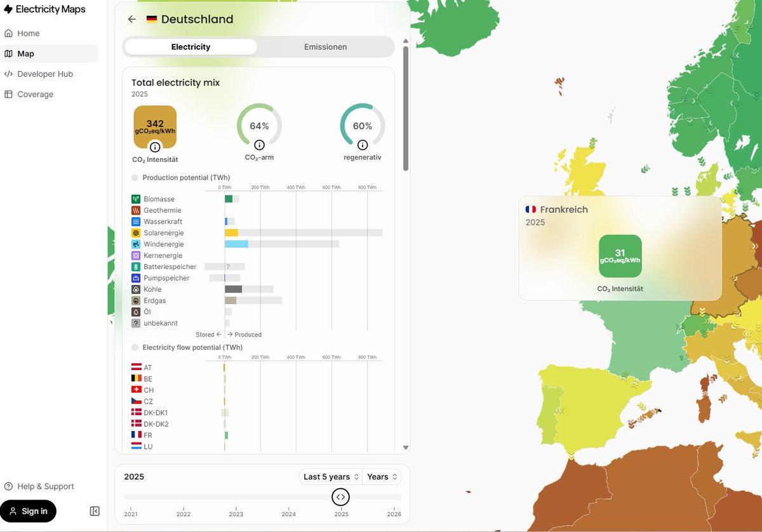
Task: Click the BE flag in flow list
Action: click(x=136, y=378)
